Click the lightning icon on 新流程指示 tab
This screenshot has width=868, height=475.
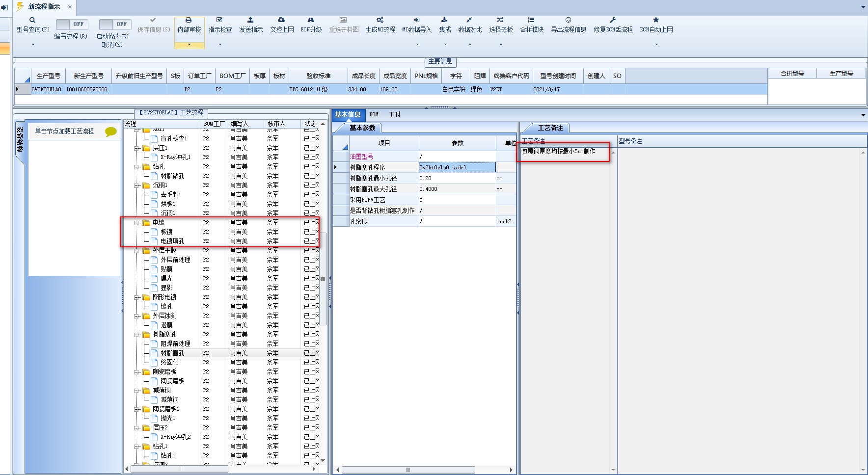pos(20,6)
